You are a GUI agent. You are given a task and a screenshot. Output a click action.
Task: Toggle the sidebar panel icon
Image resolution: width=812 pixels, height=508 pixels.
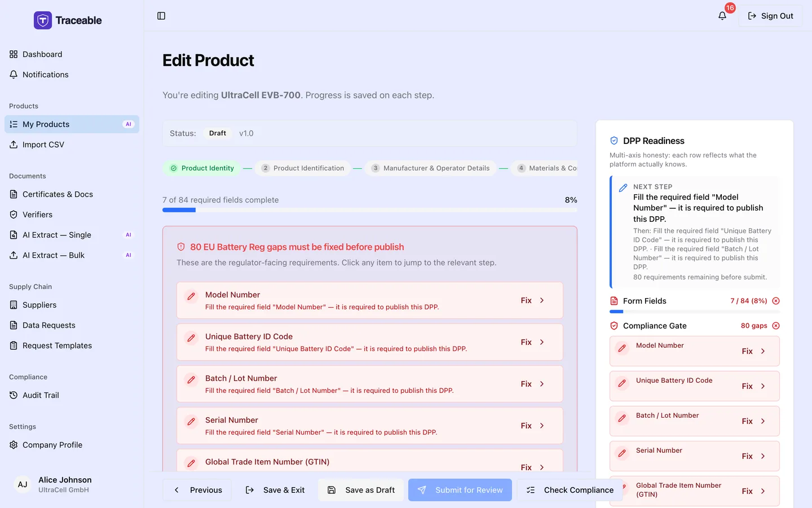pos(161,16)
